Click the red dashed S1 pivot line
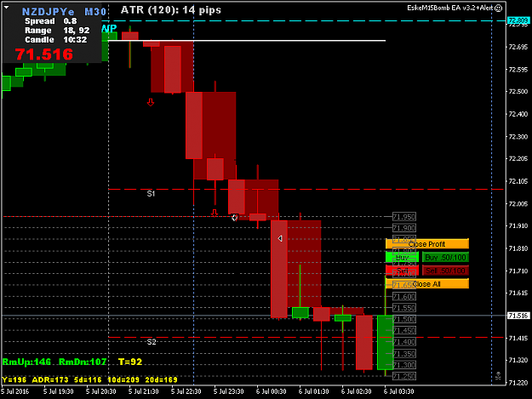This screenshot has width=532, height=399. pyautogui.click(x=306, y=189)
